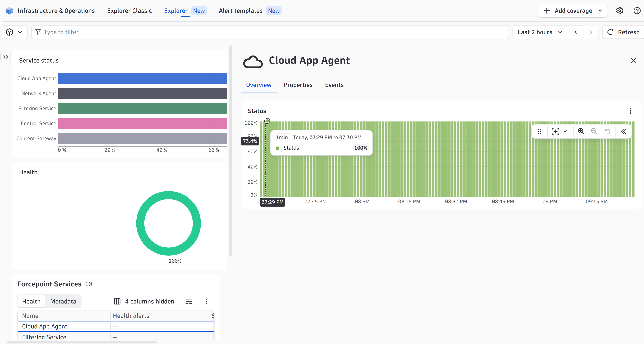
Task: Click the left panel horizontal scrollbar
Action: (82, 342)
